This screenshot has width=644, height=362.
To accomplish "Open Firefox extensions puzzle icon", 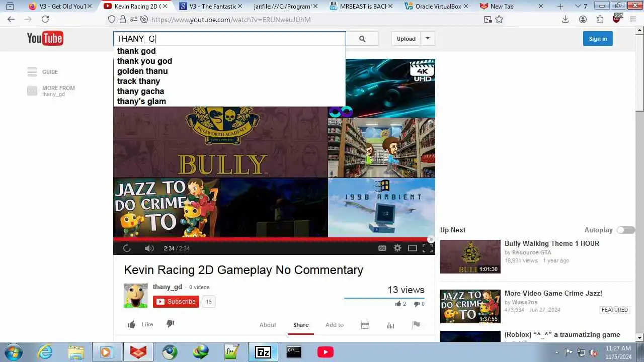I will click(600, 19).
